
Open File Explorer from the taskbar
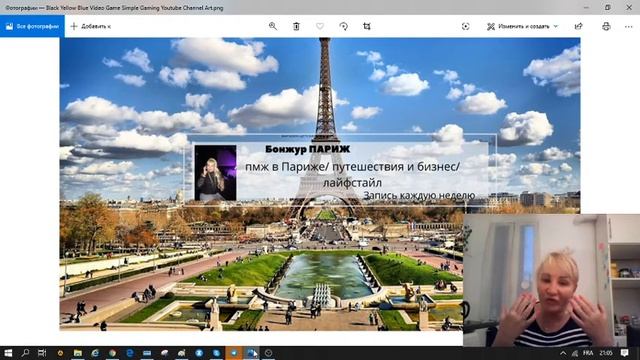click(x=78, y=353)
